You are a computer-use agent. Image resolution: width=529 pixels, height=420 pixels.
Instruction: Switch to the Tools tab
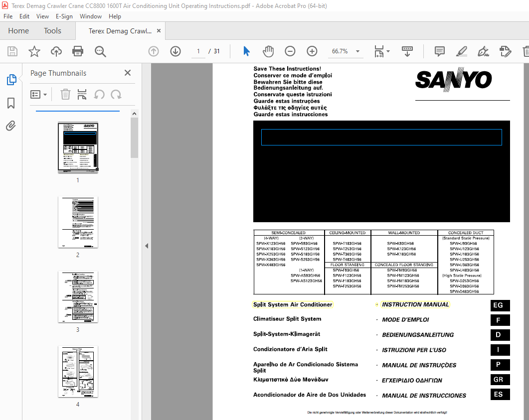[52, 31]
